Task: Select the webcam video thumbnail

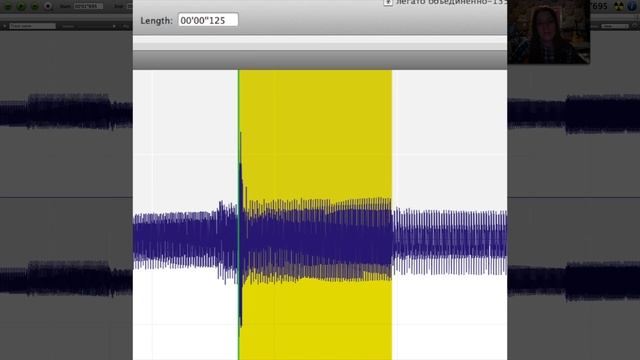Action: (x=548, y=31)
